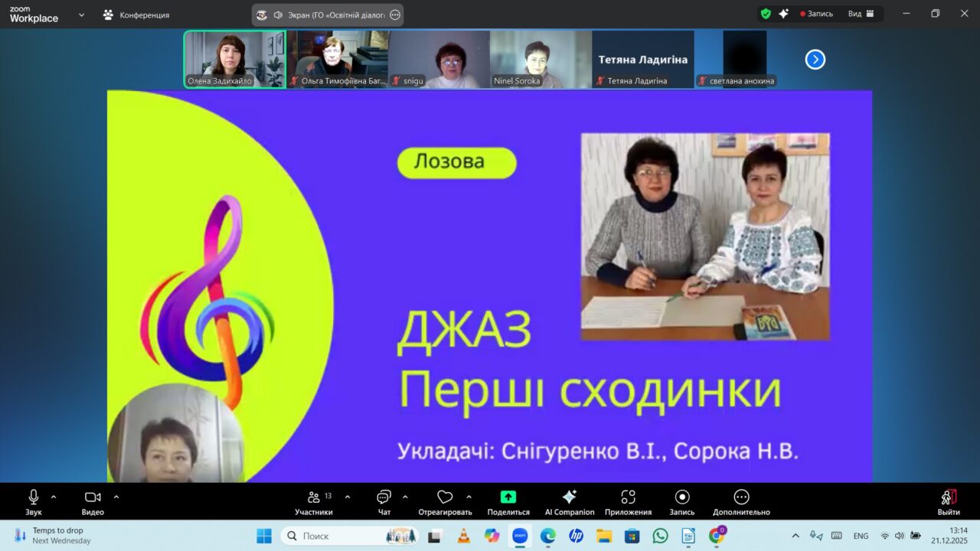Show next participants with the right arrow
Image resolution: width=980 pixels, height=551 pixels.
(815, 59)
